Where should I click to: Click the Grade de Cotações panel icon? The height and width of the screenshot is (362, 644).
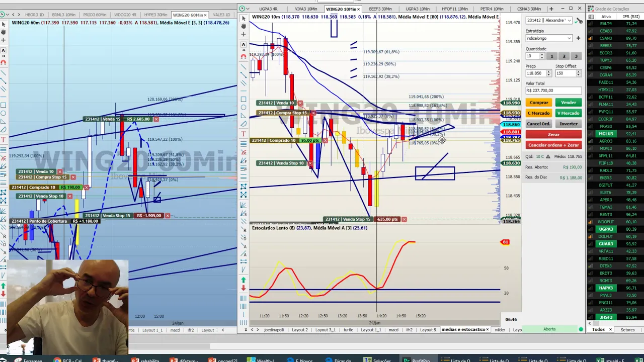pyautogui.click(x=590, y=9)
